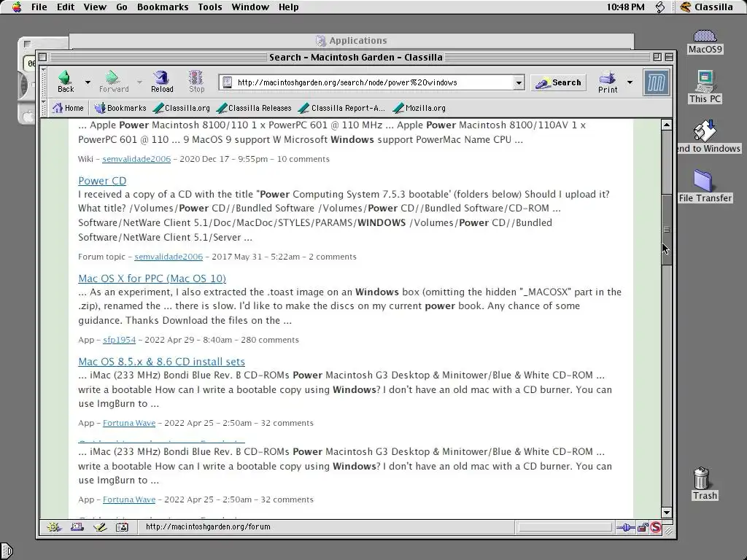The image size is (747, 560).
Task: Open the Go menu
Action: click(x=122, y=7)
